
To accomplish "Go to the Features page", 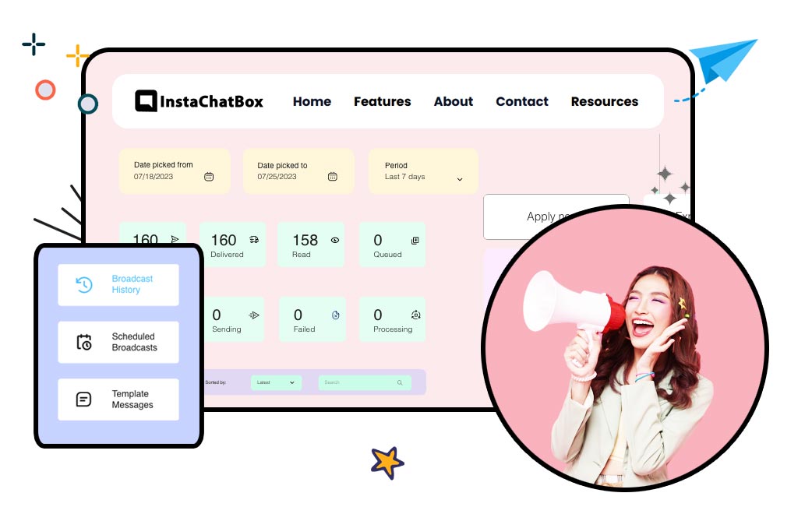I will click(382, 101).
